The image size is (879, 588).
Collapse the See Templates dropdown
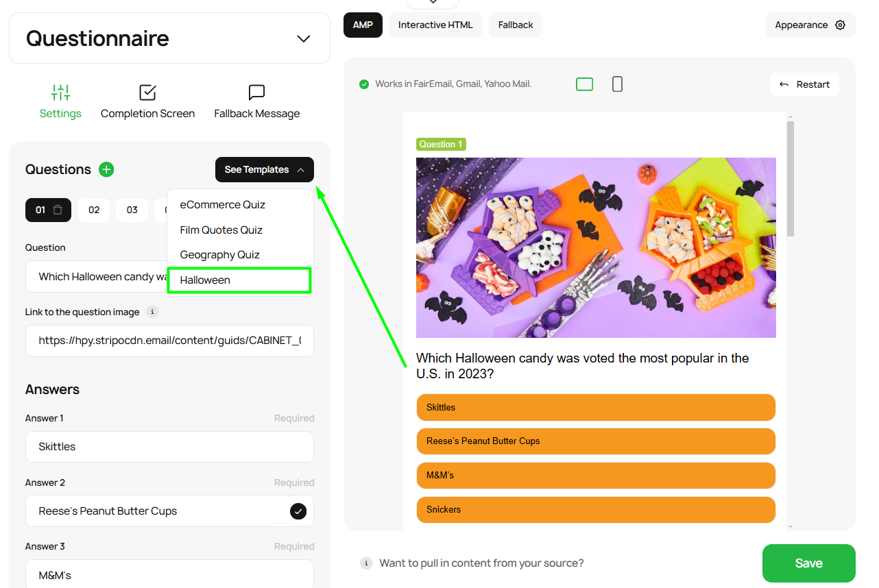click(x=265, y=170)
